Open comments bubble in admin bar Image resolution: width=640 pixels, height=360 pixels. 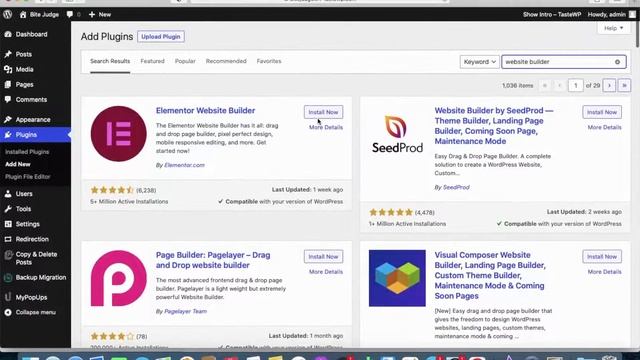tap(73, 14)
